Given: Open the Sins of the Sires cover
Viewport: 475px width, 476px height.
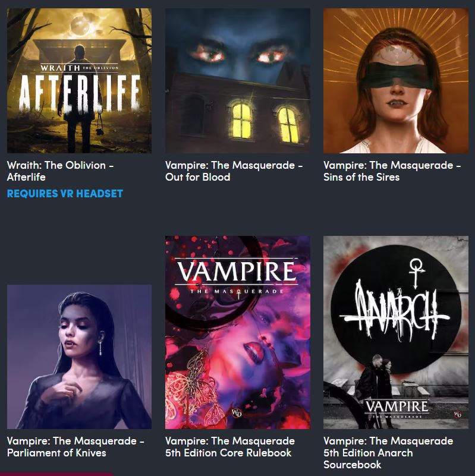Looking at the screenshot, I should point(396,80).
